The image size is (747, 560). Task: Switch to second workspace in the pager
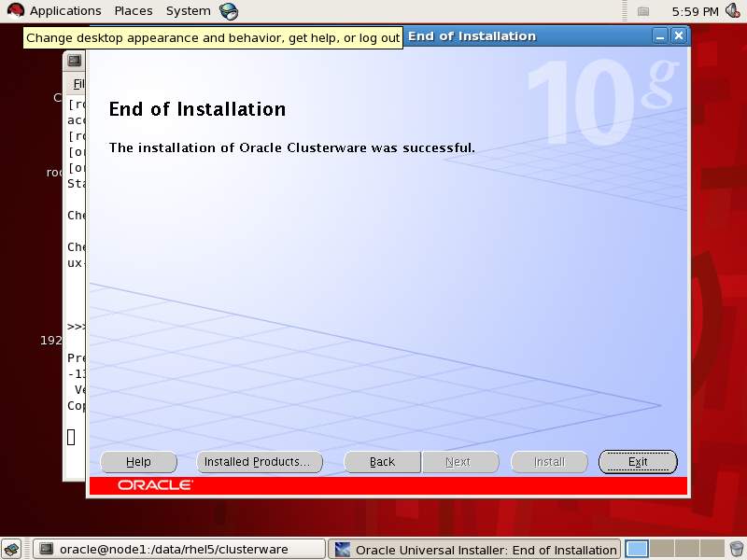point(662,549)
